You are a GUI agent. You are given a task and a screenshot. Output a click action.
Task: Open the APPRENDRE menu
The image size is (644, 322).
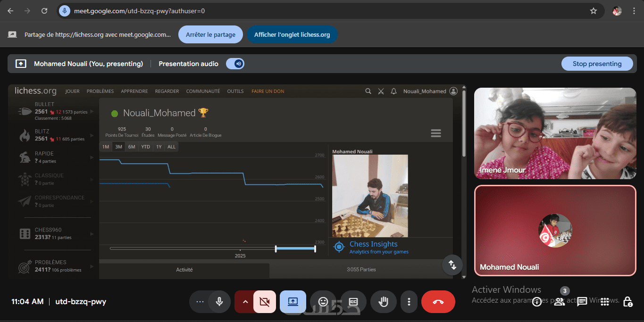tap(134, 91)
